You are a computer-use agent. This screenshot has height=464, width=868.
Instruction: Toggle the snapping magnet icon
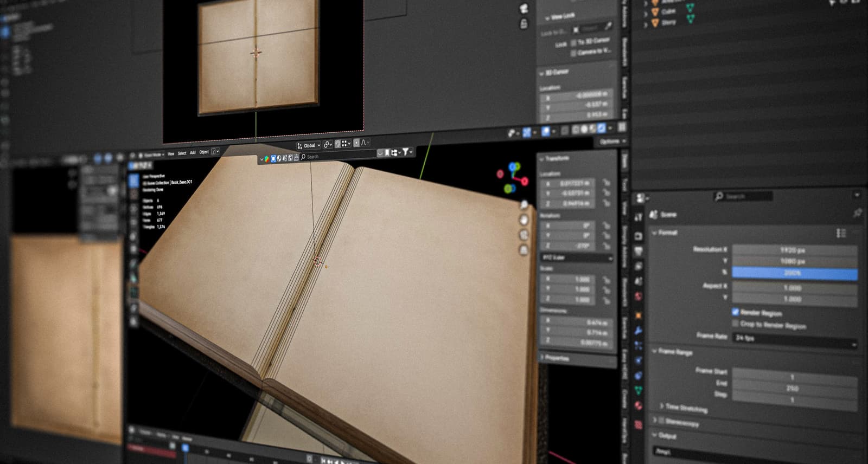pyautogui.click(x=337, y=144)
